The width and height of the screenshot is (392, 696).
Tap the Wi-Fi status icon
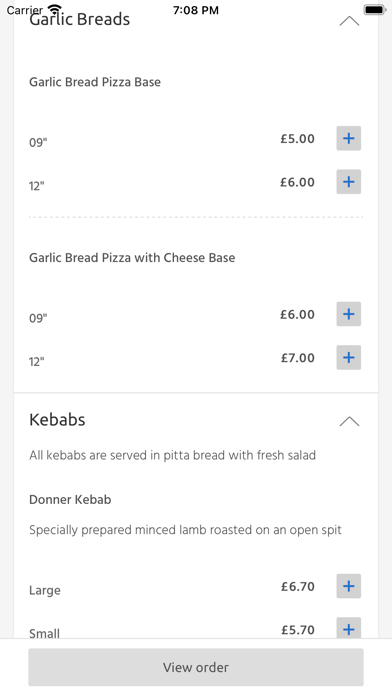coord(55,10)
